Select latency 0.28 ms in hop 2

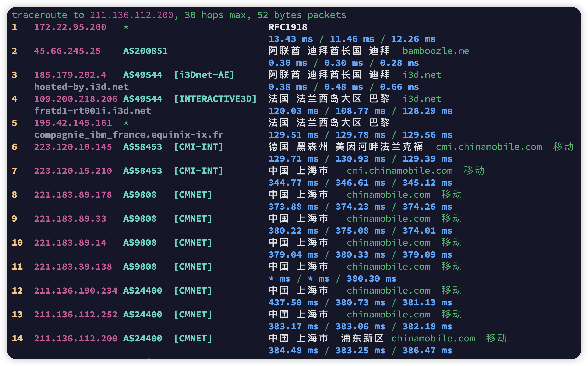coord(399,63)
